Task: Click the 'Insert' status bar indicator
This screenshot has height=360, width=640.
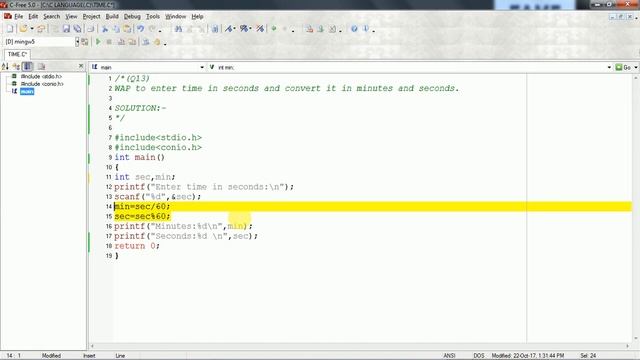Action: [89, 356]
